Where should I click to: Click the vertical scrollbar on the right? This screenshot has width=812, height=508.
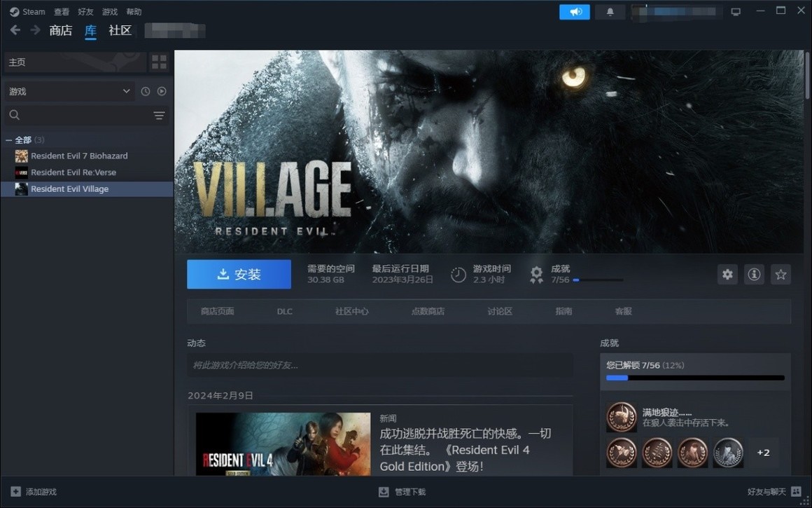tap(807, 75)
